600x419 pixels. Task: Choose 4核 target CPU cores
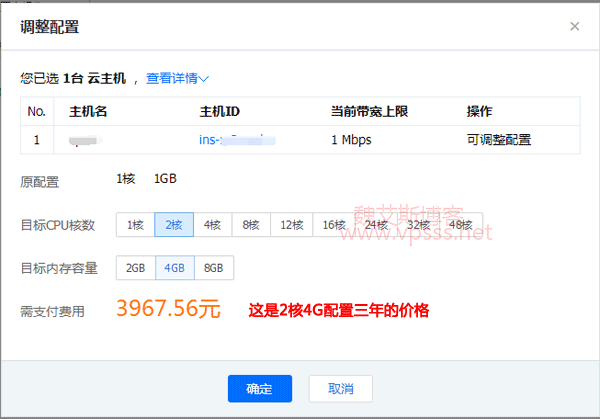pyautogui.click(x=212, y=225)
